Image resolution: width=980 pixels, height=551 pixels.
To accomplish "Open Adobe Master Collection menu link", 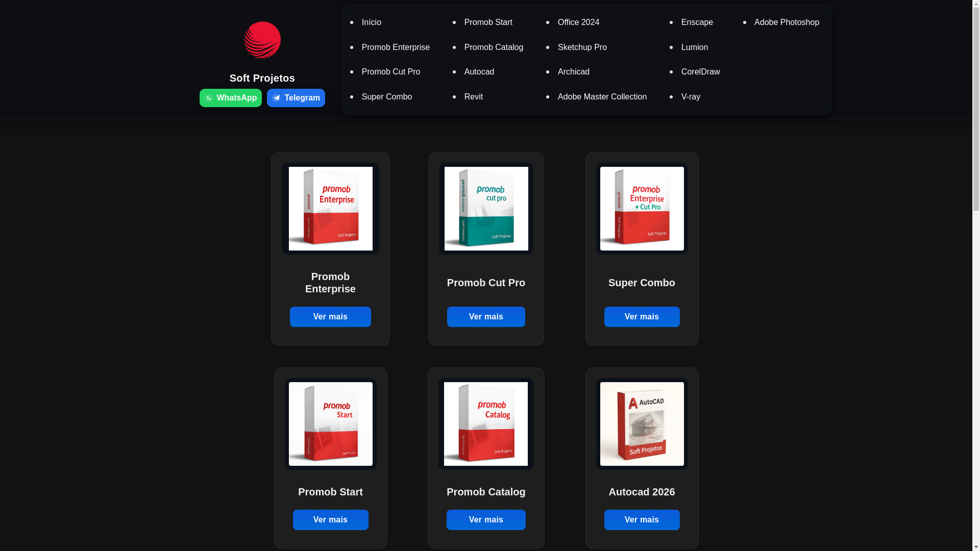I will (x=602, y=97).
